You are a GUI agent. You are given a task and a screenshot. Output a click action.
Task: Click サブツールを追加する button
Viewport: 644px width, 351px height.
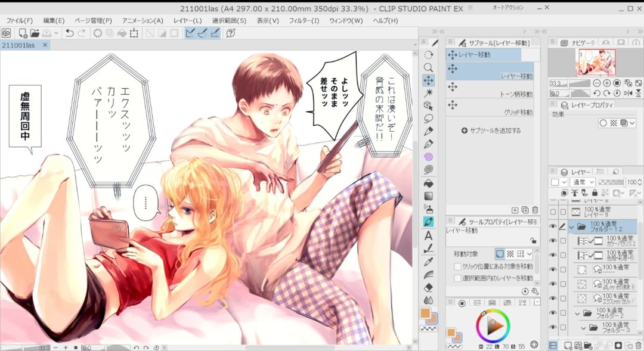491,131
